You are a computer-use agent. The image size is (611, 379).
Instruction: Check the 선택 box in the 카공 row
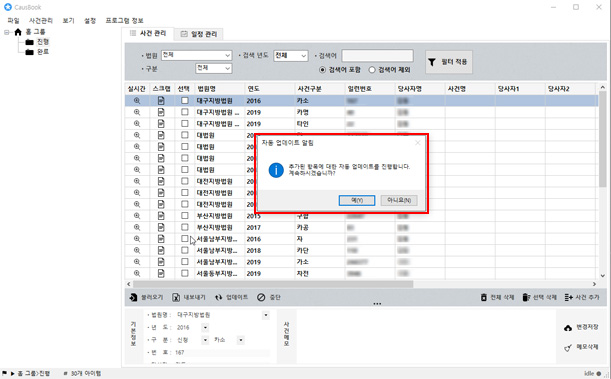pyautogui.click(x=185, y=227)
